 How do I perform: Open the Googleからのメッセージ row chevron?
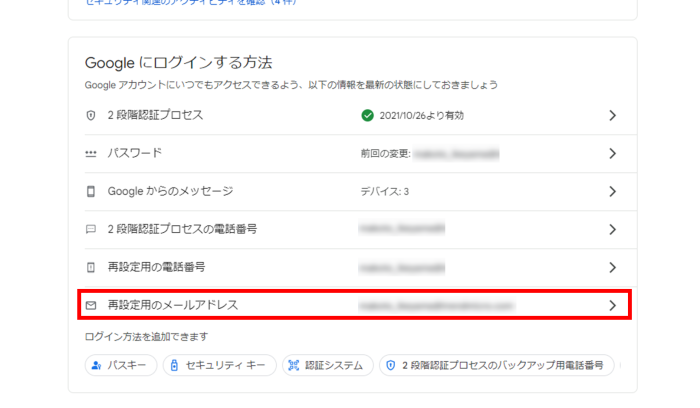(612, 191)
